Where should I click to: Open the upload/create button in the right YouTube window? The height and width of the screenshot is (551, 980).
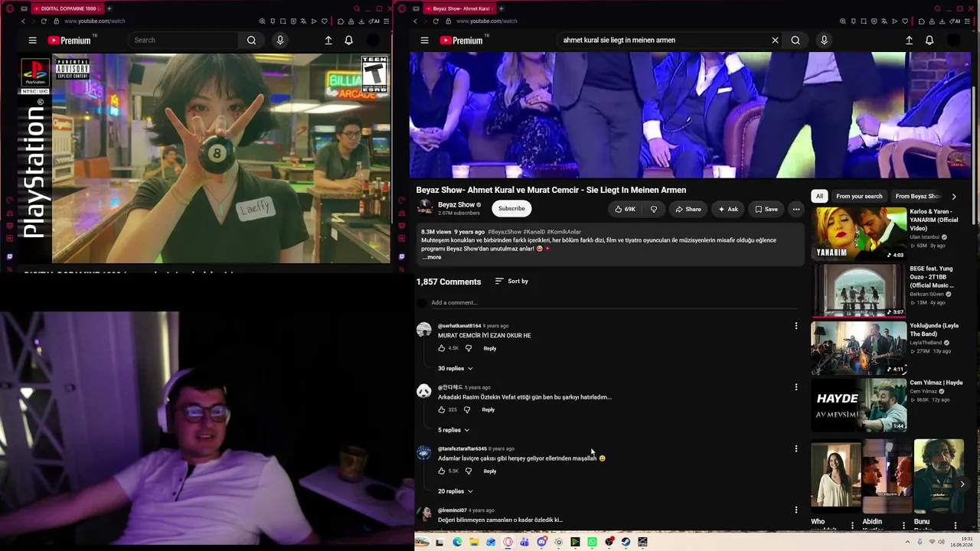909,41
